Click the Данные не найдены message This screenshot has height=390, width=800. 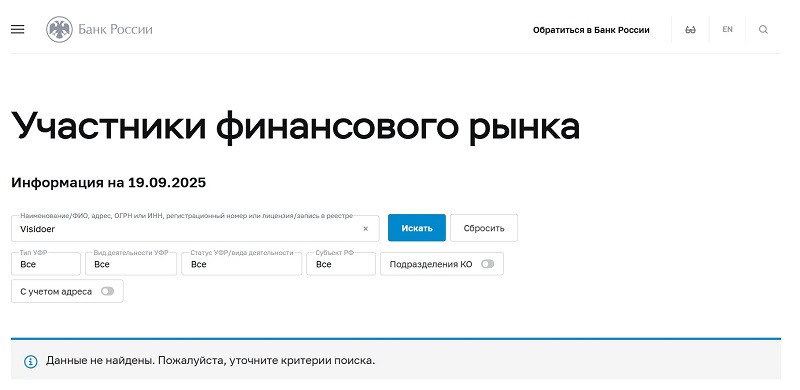point(210,361)
